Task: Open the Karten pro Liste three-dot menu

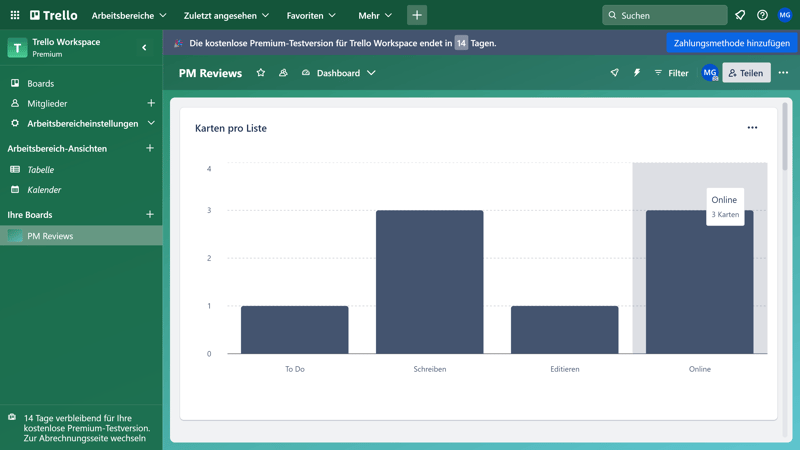Action: (752, 128)
